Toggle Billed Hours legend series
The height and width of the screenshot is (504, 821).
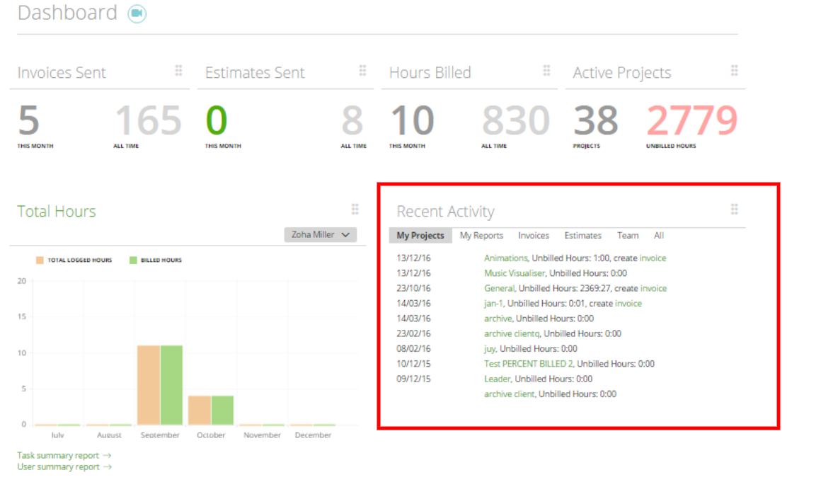(x=156, y=260)
